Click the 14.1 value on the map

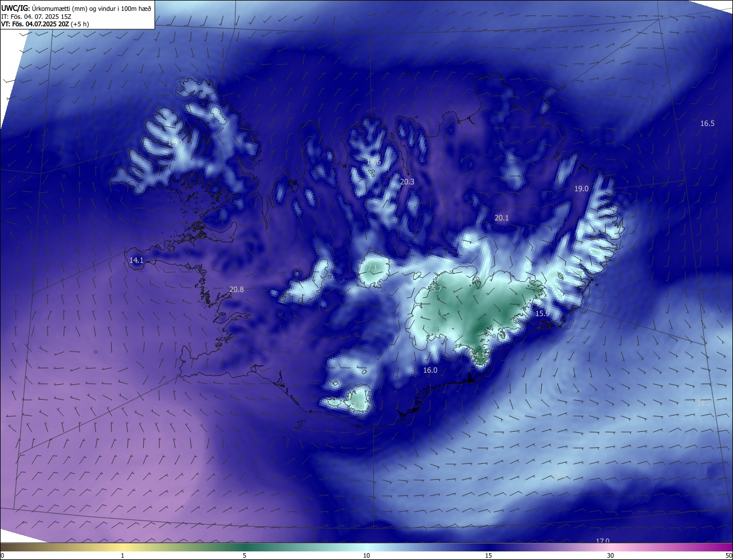(136, 260)
